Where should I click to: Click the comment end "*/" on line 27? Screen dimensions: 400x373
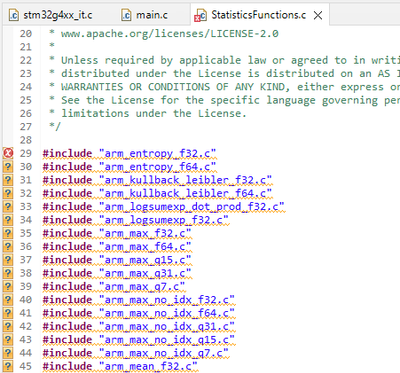(x=55, y=127)
